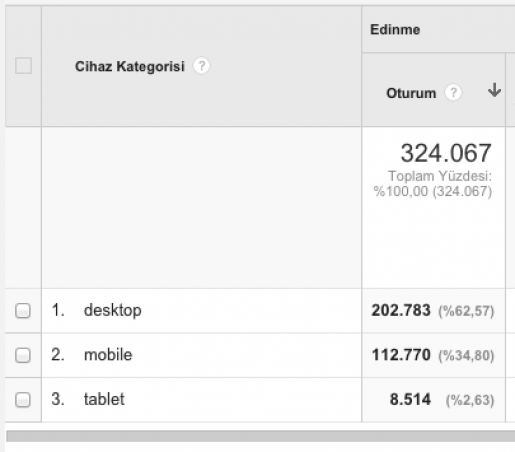515x452 pixels.
Task: Sort by the Oturum column header
Action: point(411,93)
